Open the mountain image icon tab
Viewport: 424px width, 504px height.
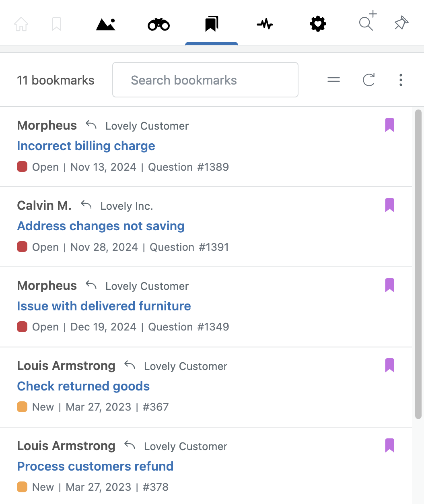(106, 24)
